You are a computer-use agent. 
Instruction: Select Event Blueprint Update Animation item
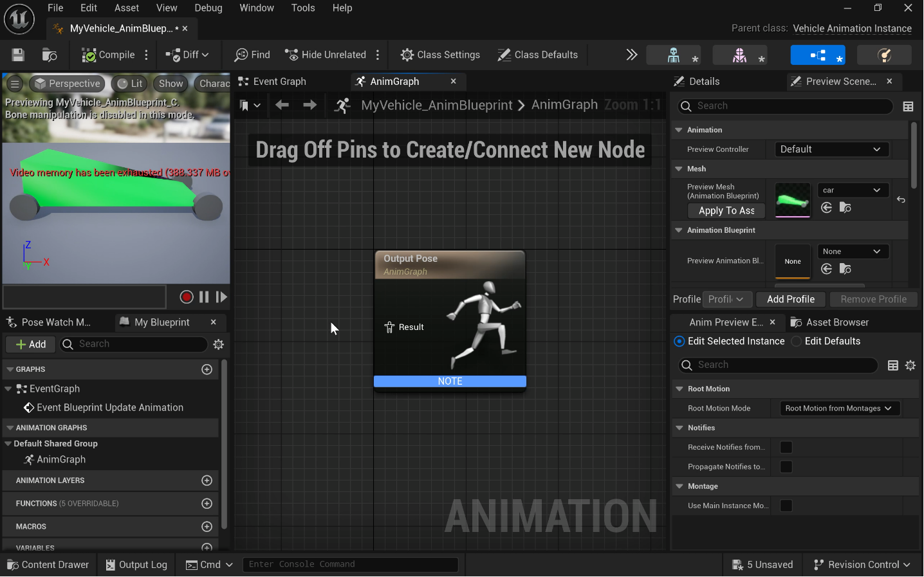coord(110,408)
